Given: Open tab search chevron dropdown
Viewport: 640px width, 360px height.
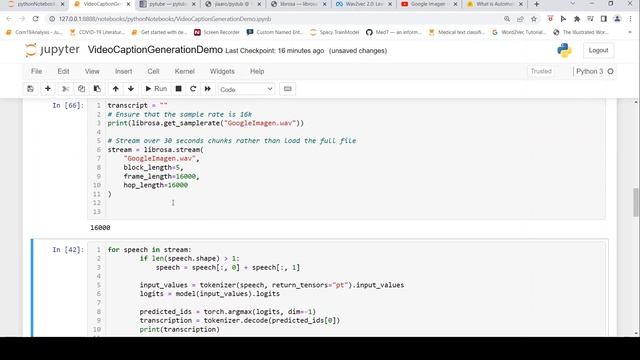Looking at the screenshot, I should [x=572, y=4].
